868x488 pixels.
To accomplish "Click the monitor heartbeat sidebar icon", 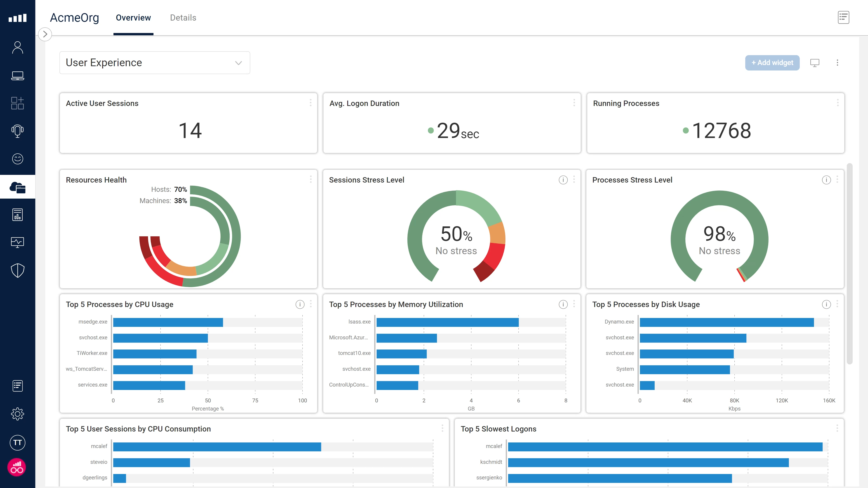I will click(18, 242).
